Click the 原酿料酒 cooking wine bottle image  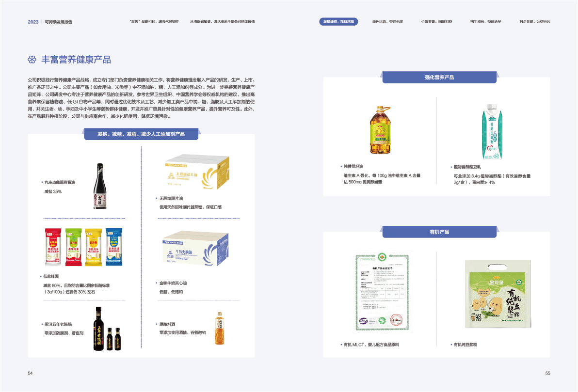(219, 328)
